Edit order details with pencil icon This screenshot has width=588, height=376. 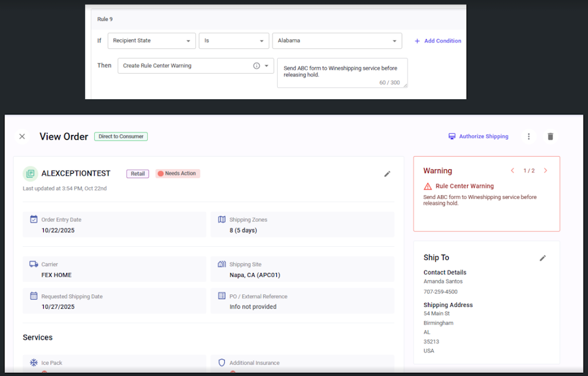tap(387, 174)
